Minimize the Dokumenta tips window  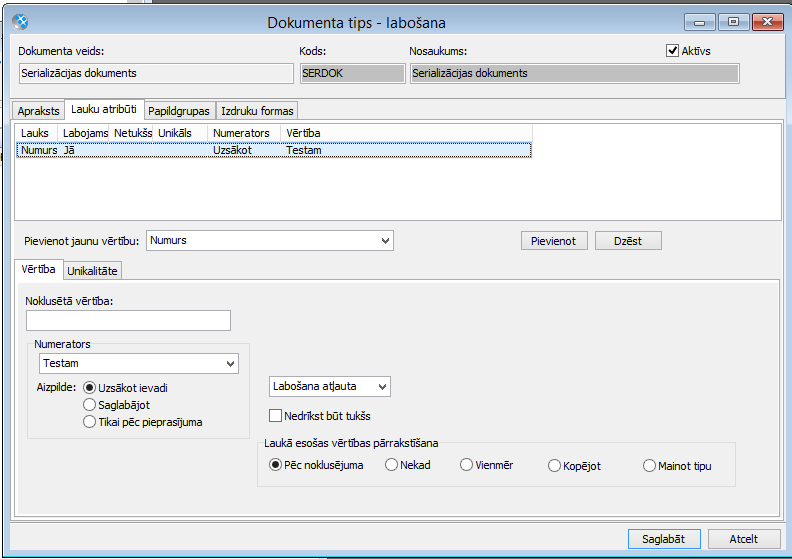tap(700, 22)
